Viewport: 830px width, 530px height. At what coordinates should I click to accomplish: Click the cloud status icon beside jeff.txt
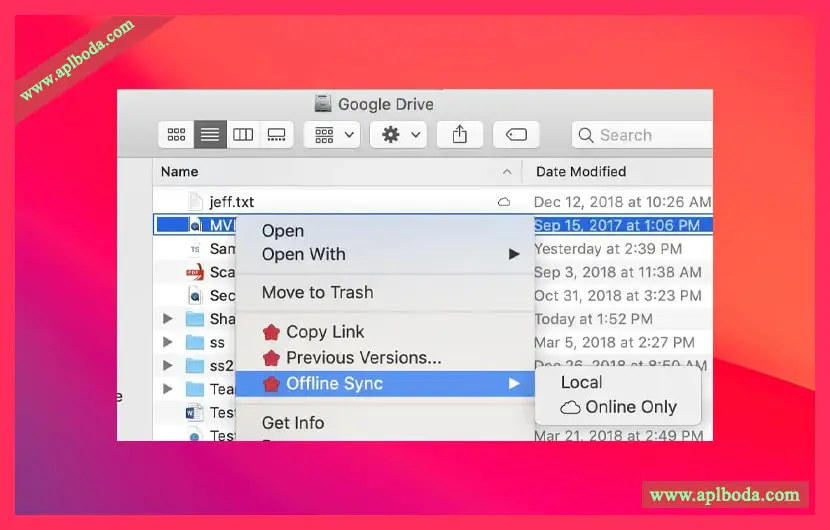[x=504, y=202]
